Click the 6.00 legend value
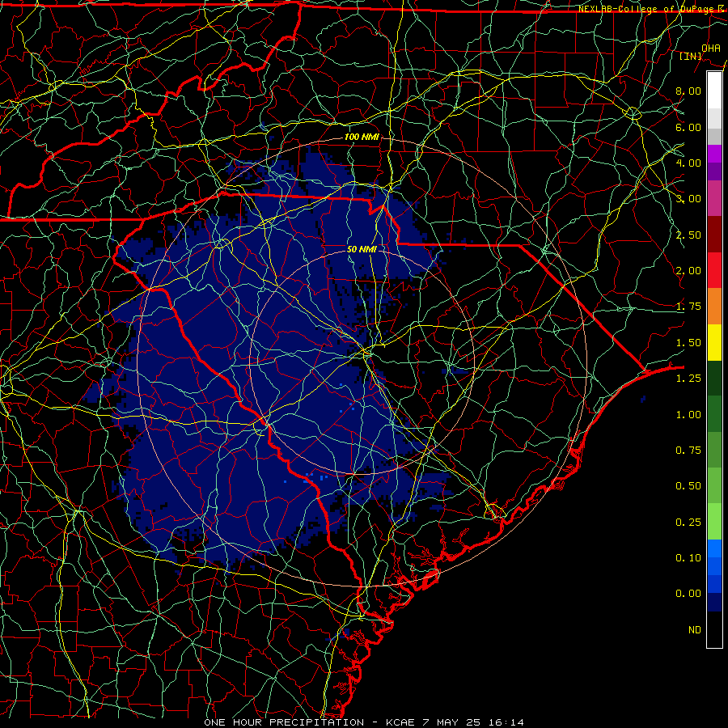Viewport: 728px width, 728px height. (688, 127)
